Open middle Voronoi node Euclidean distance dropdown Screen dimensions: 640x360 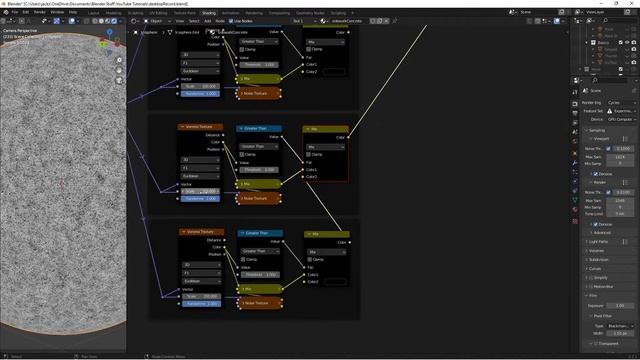click(x=200, y=176)
